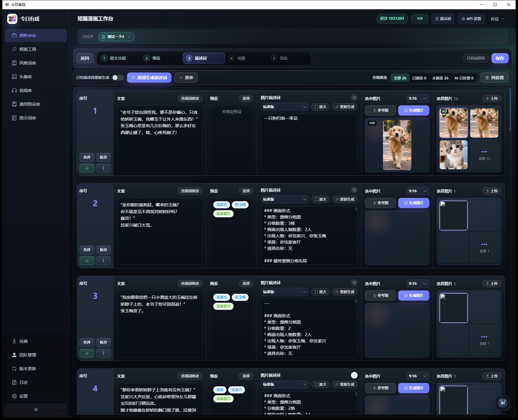
Task: Toggle 已有描述词重新生成 switch
Action: click(x=118, y=78)
